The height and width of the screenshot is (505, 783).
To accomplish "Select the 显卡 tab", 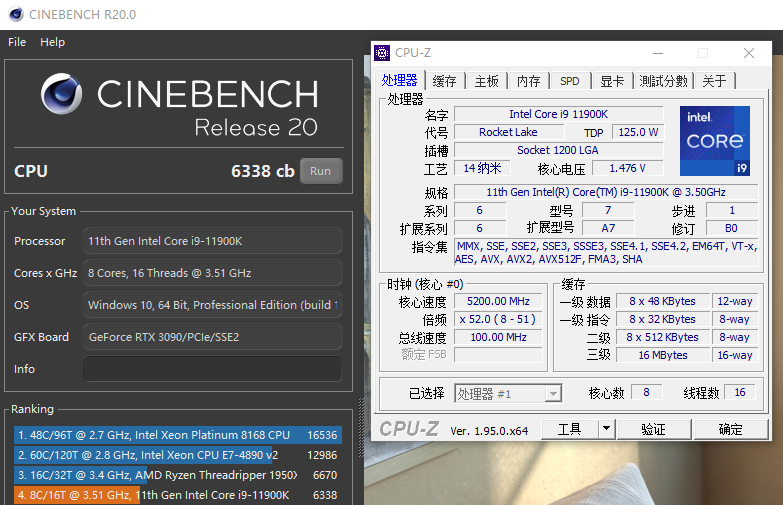I will pyautogui.click(x=612, y=81).
